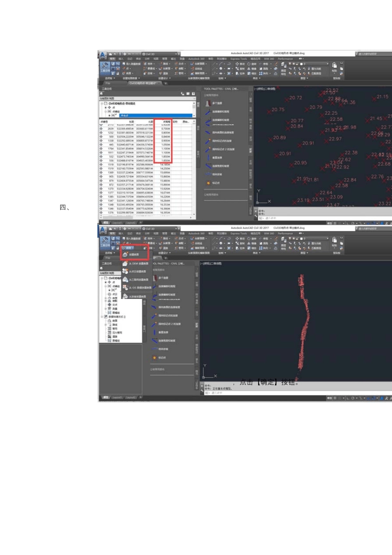The image size is (392, 555).
Task: Select 点云 in lower Toolspace tree
Action: pos(113,294)
